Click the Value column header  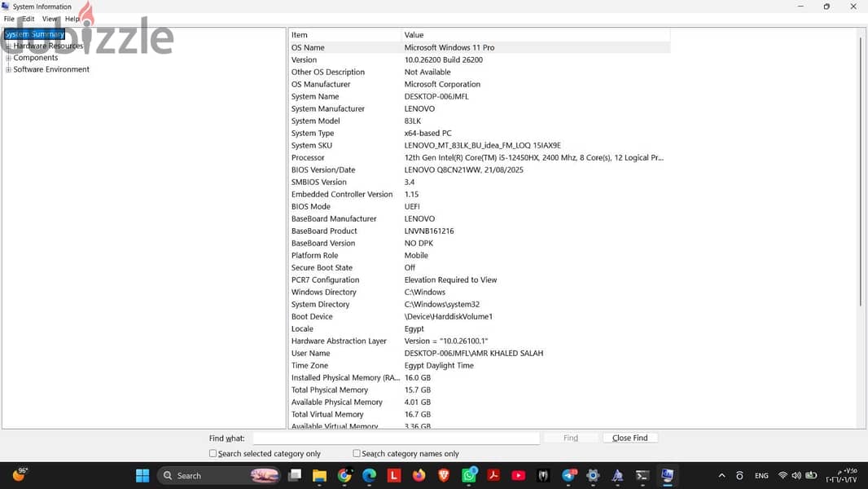pos(535,35)
